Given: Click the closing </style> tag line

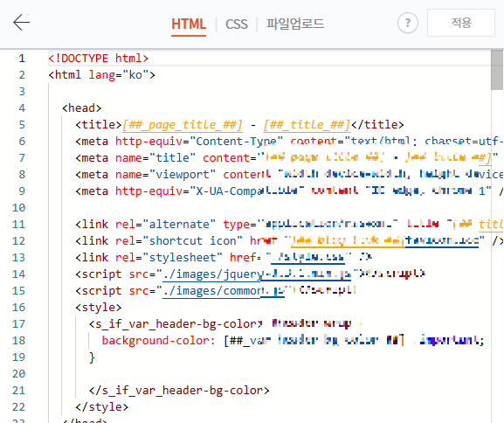Looking at the screenshot, I should tap(102, 407).
